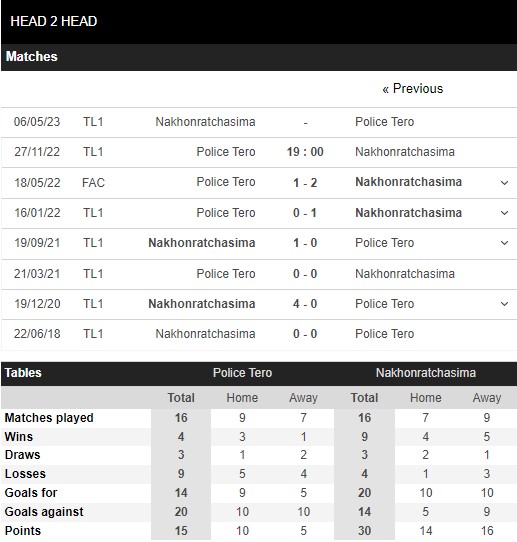Viewport: 517px width, 542px height.
Task: Expand the 18/05/22 FAC match details
Action: tap(504, 183)
